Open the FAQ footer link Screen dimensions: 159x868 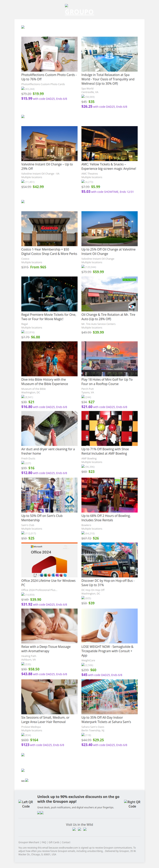click(x=44, y=842)
